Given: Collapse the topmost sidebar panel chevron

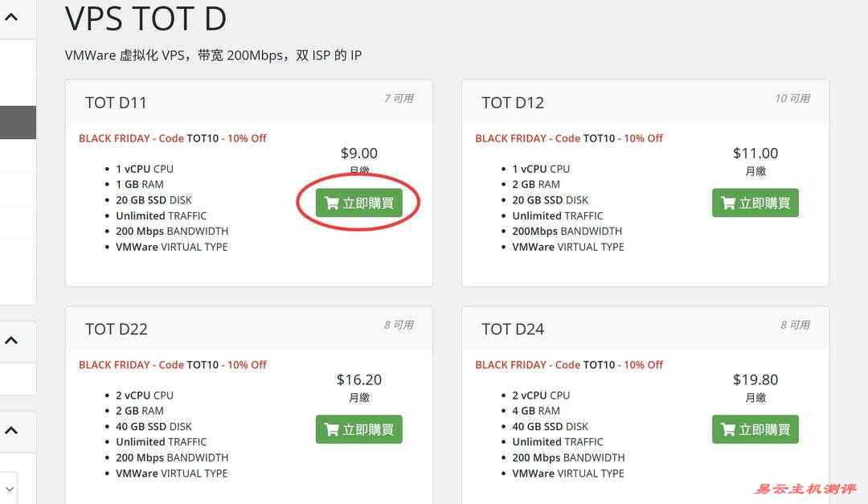Looking at the screenshot, I should [x=11, y=16].
